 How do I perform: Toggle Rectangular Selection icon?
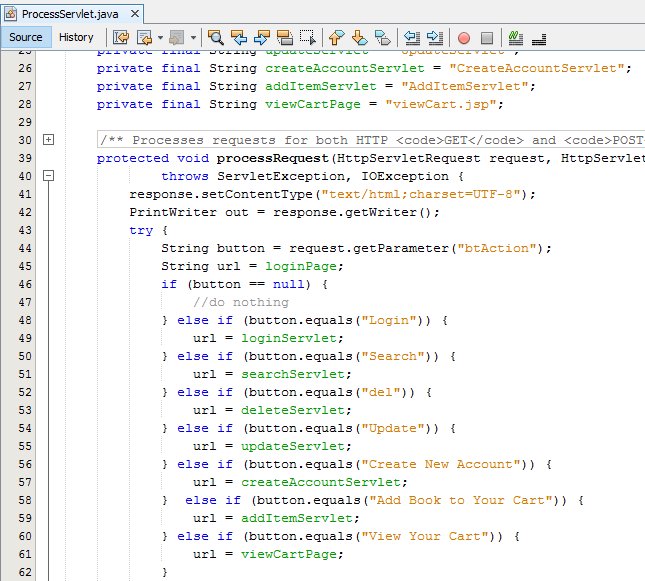(308, 37)
